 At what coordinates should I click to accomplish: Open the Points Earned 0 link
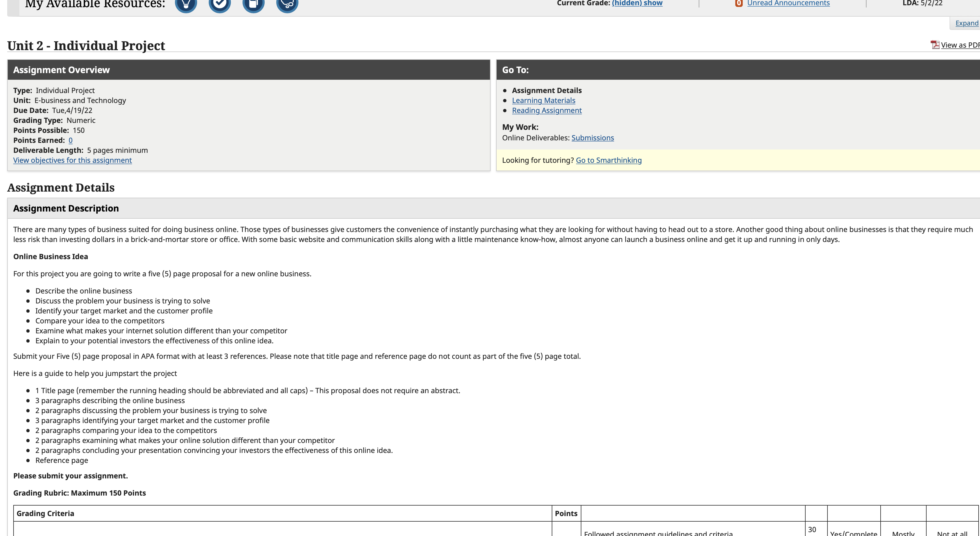click(x=70, y=140)
